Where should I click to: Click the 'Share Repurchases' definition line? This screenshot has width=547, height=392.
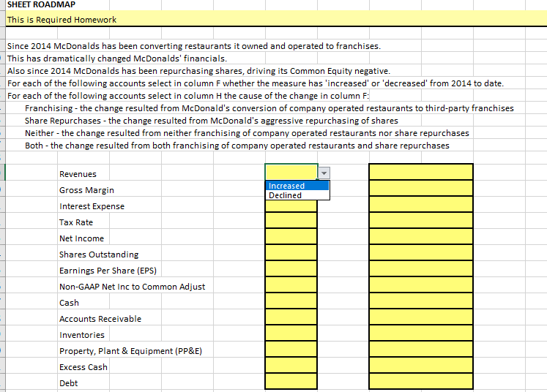(212, 121)
